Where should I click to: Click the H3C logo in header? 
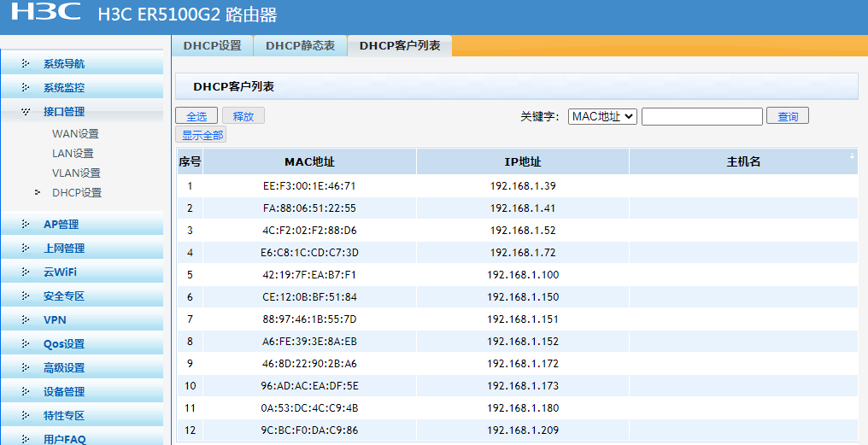coord(46,12)
